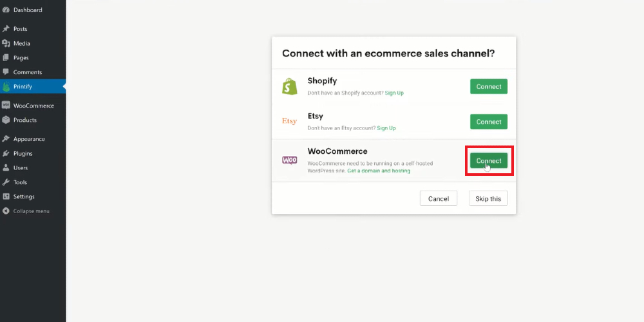Open the WooCommerce sidebar menu
The width and height of the screenshot is (644, 322).
[33, 106]
